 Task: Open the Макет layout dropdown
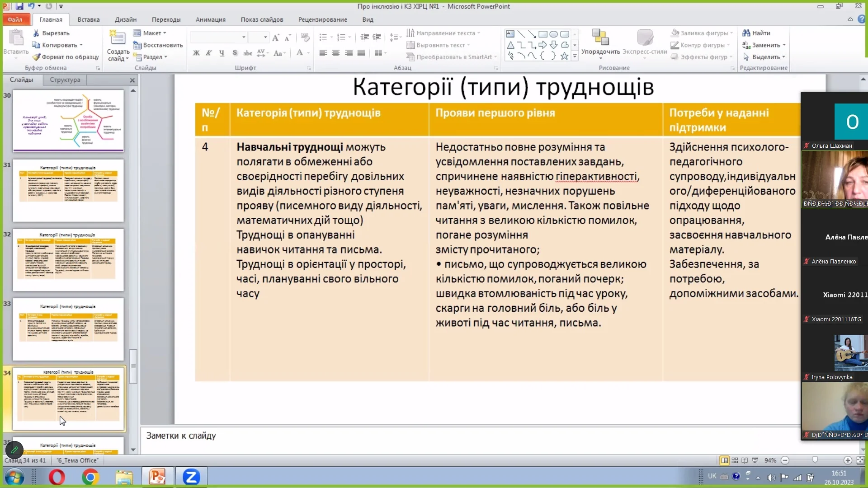coord(151,33)
